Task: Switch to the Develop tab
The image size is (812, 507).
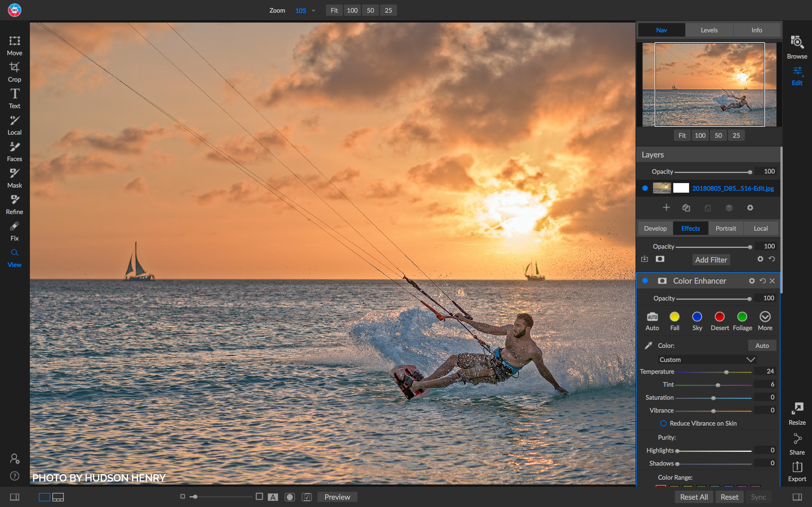Action: tap(655, 228)
